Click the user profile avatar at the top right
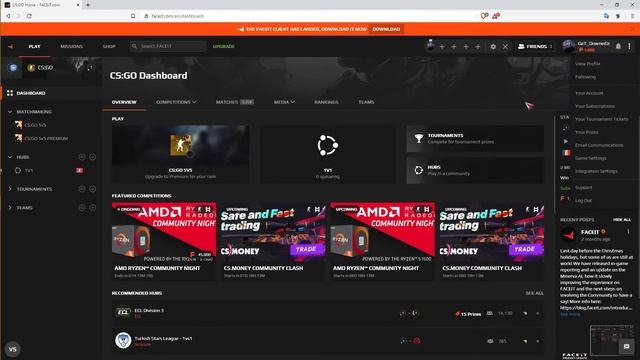This screenshot has width=640, height=360. click(568, 47)
